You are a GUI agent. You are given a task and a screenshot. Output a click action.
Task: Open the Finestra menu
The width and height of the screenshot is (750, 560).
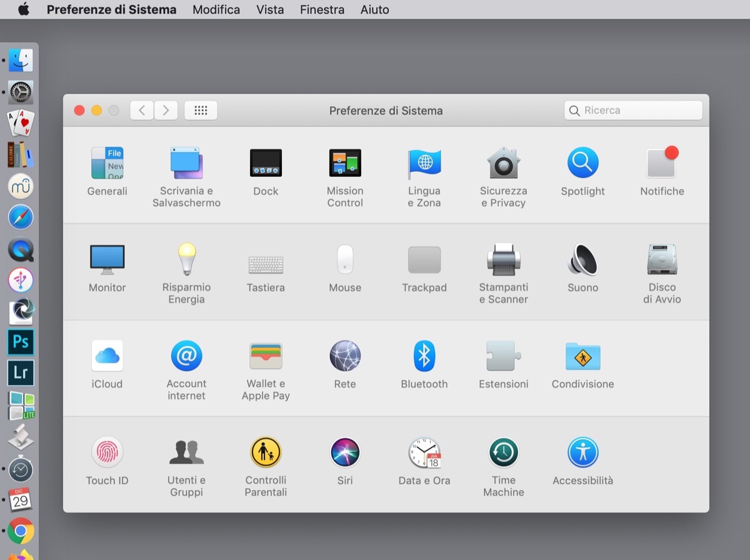[x=322, y=9]
